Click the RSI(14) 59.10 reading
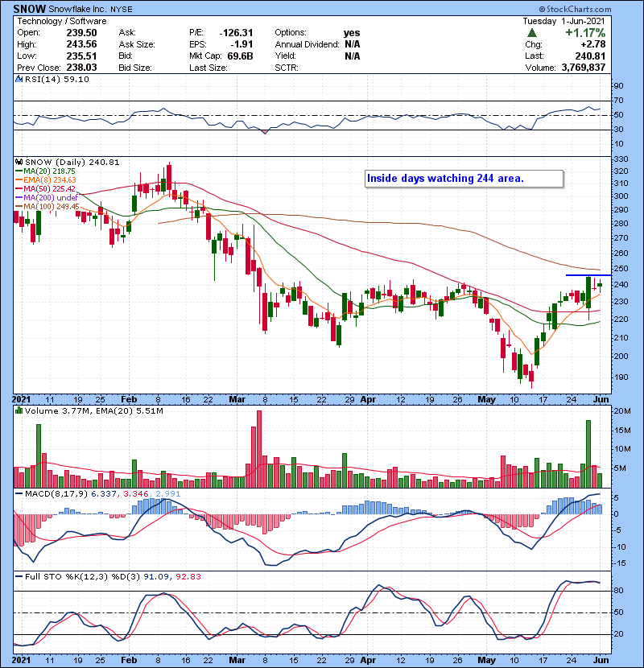The height and width of the screenshot is (668, 644). (57, 79)
